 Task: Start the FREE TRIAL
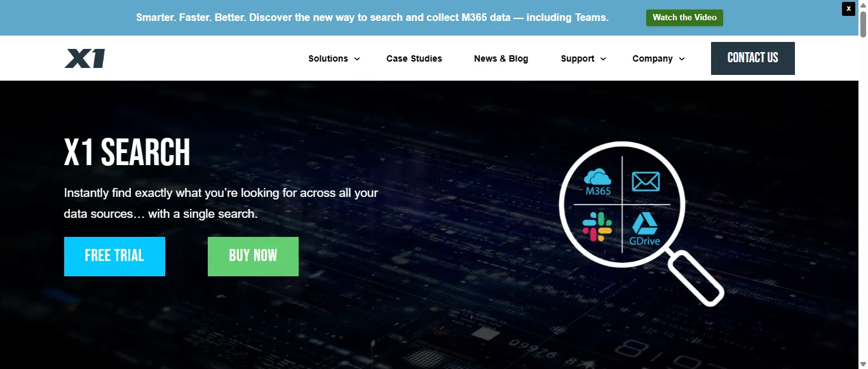[x=114, y=256]
